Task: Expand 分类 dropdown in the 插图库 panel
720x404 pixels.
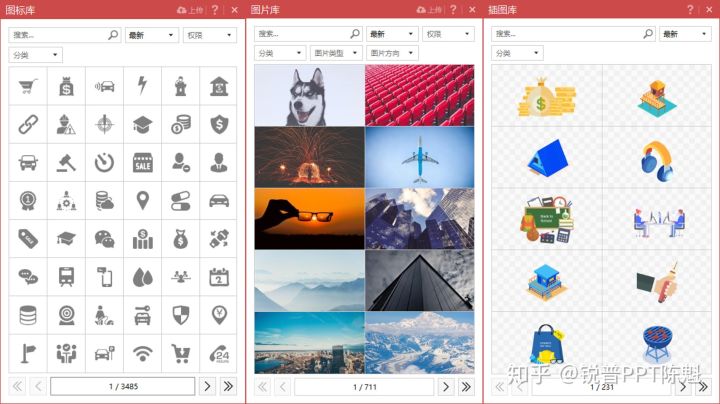Action: click(516, 53)
